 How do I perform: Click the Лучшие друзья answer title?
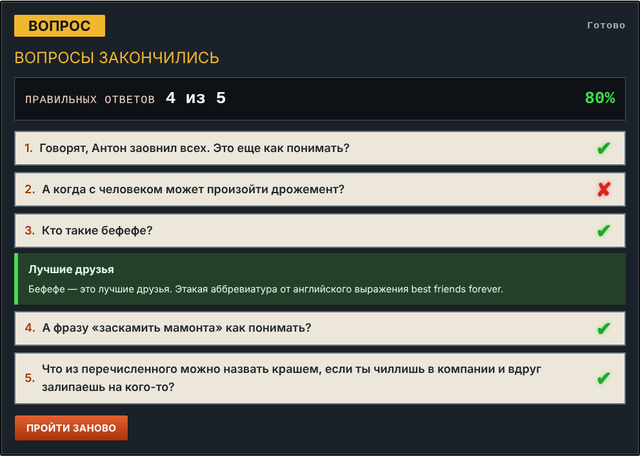71,269
